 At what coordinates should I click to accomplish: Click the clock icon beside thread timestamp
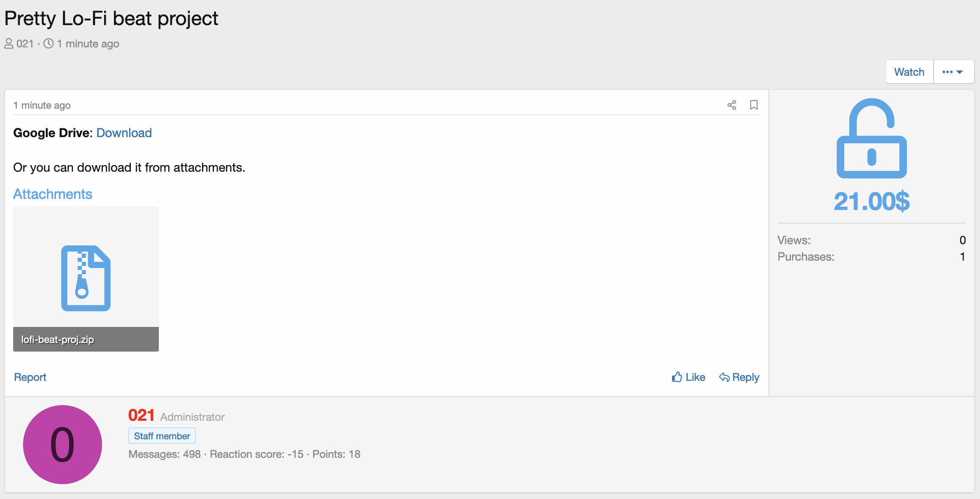[x=49, y=44]
